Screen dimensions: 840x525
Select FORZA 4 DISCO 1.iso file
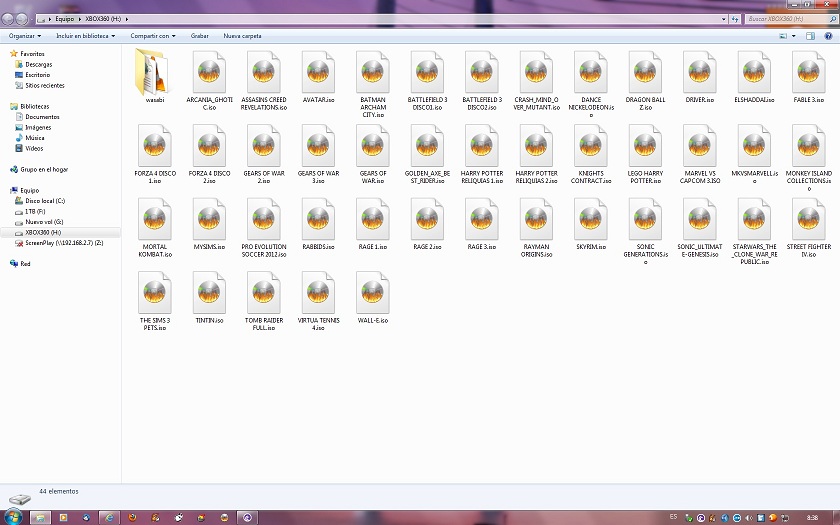click(x=154, y=154)
